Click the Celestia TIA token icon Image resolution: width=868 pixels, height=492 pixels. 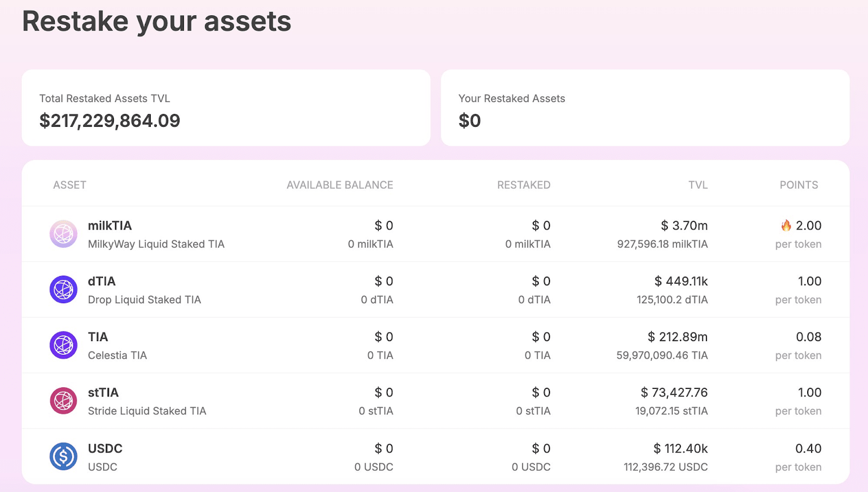pos(63,345)
